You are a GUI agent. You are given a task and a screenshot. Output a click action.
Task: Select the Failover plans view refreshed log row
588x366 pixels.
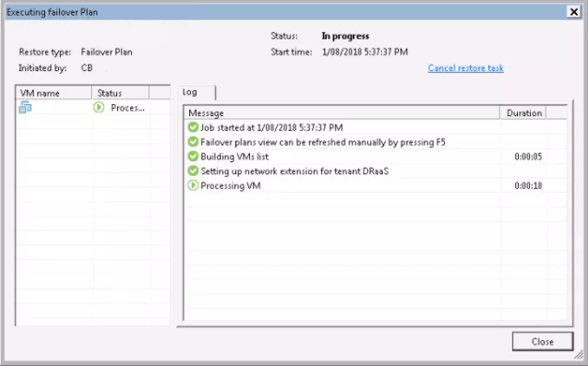point(376,142)
